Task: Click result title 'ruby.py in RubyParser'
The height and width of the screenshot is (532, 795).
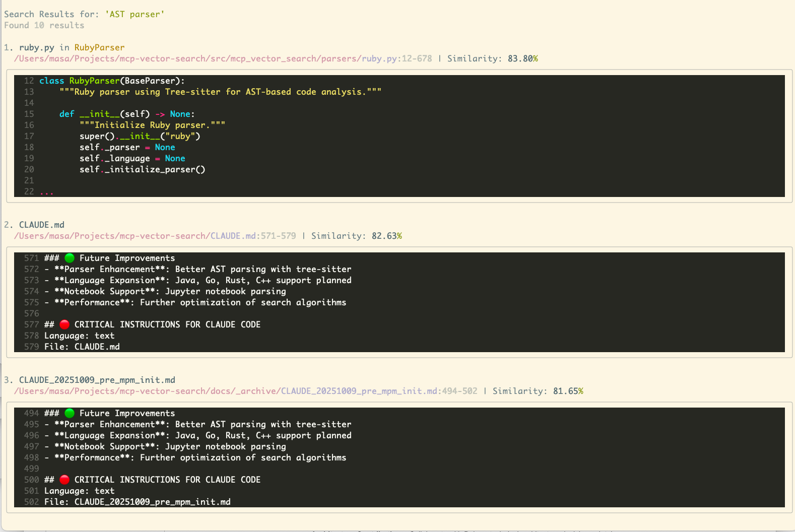Action: [x=72, y=47]
